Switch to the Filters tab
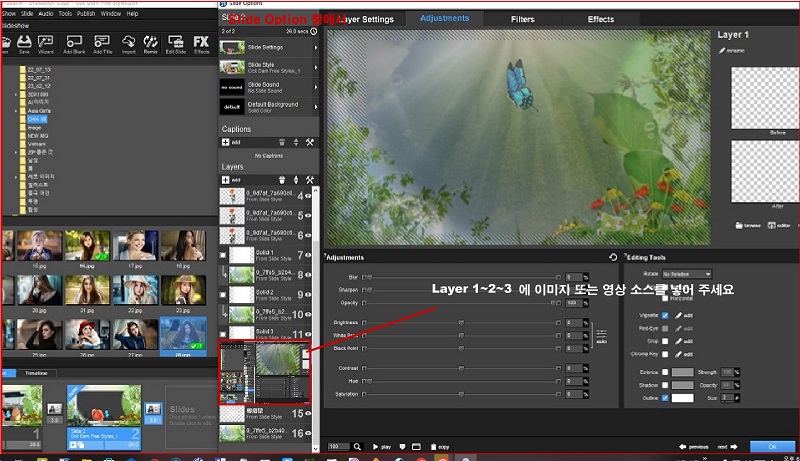 click(x=522, y=19)
